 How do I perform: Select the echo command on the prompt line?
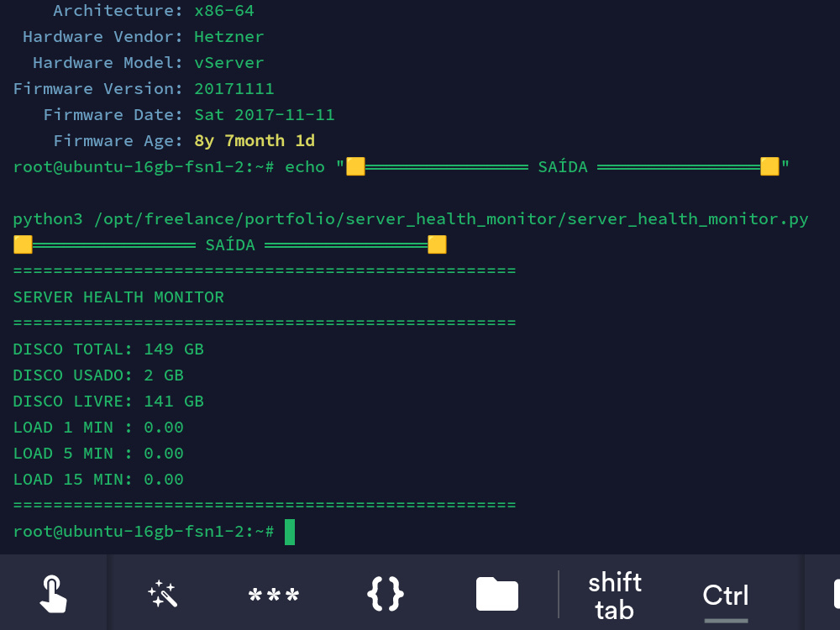click(x=537, y=166)
